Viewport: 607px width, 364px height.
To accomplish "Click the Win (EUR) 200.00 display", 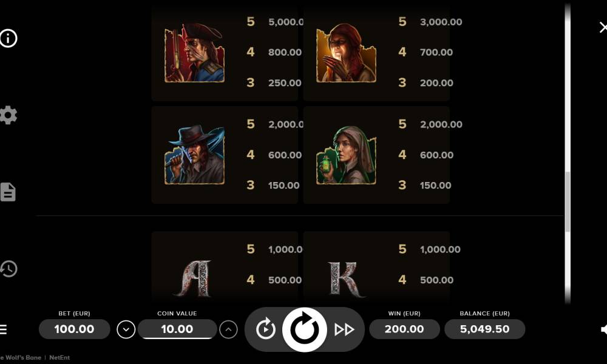I will (x=404, y=329).
